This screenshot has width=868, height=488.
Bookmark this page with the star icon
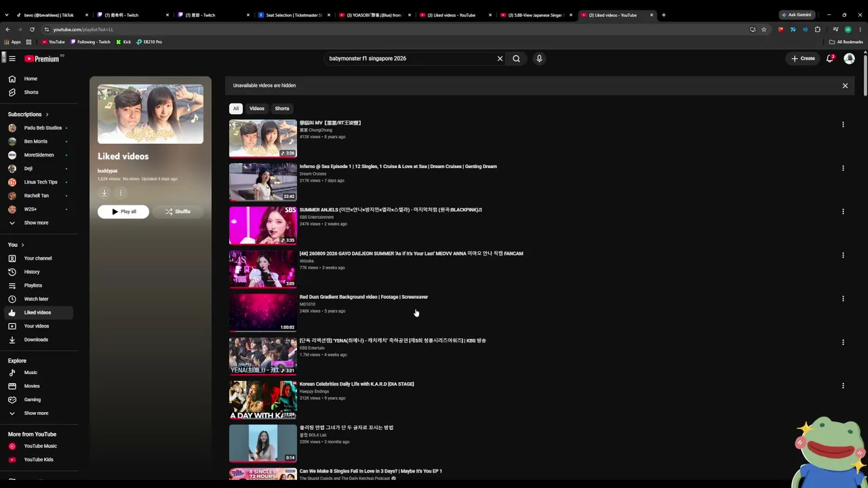pyautogui.click(x=764, y=29)
